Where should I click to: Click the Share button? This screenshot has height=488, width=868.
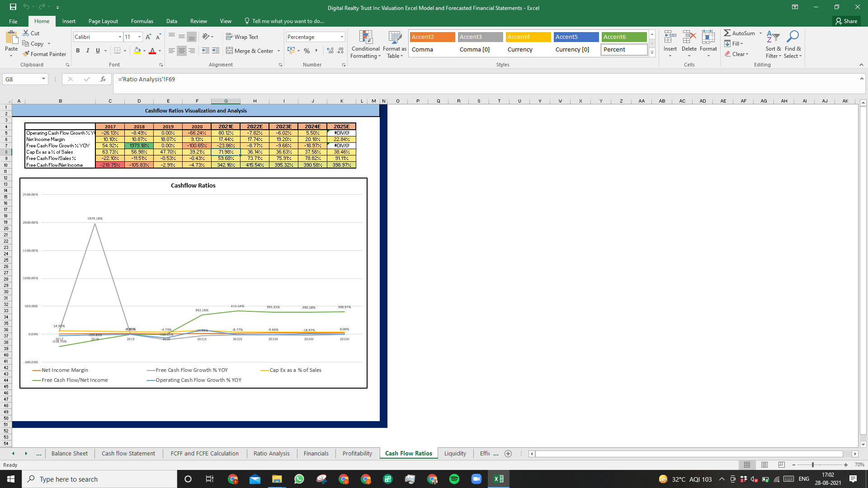(x=846, y=21)
